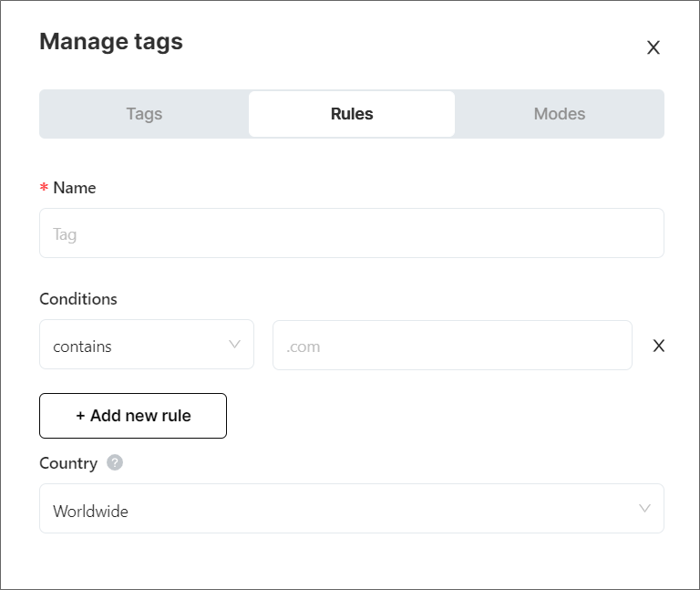Expand the Worldwide country dropdown
Image resolution: width=700 pixels, height=590 pixels.
click(351, 509)
